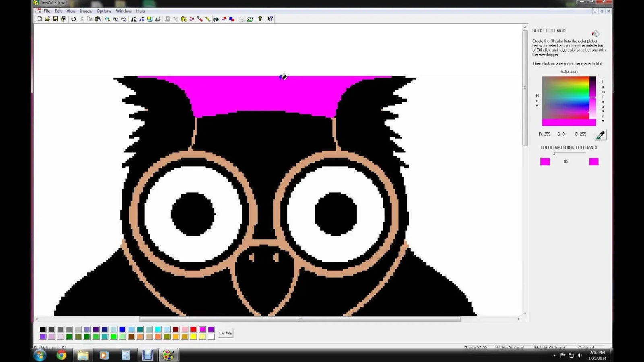The width and height of the screenshot is (644, 362).
Task: Open the Image menu
Action: (x=85, y=11)
